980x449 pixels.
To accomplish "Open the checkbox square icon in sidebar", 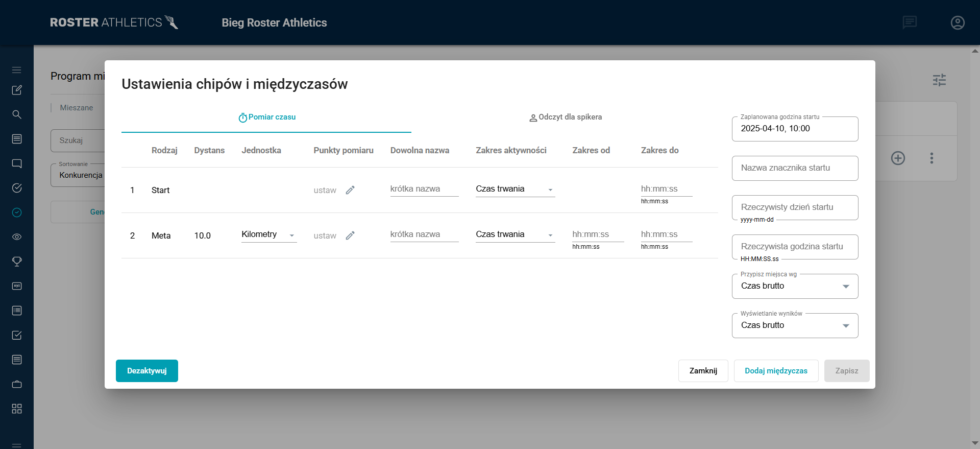I will tap(17, 335).
